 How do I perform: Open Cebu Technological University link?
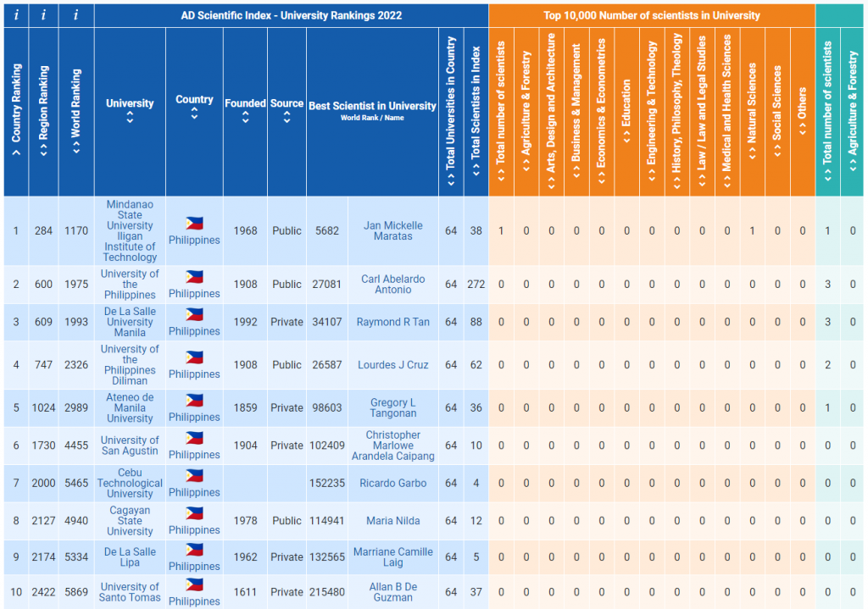pos(130,483)
